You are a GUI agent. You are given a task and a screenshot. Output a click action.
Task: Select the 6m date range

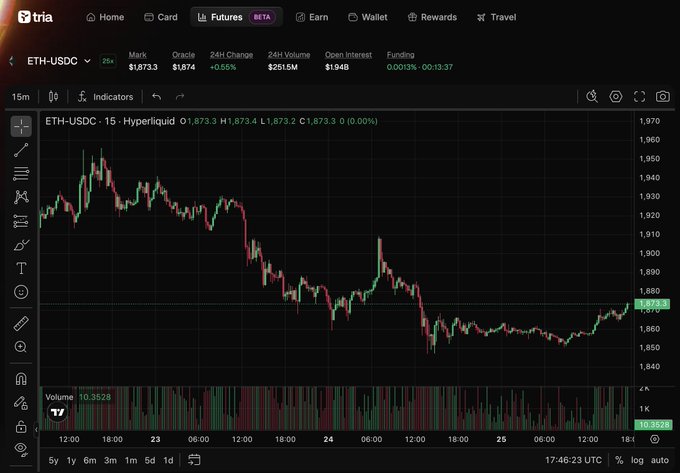pos(90,460)
